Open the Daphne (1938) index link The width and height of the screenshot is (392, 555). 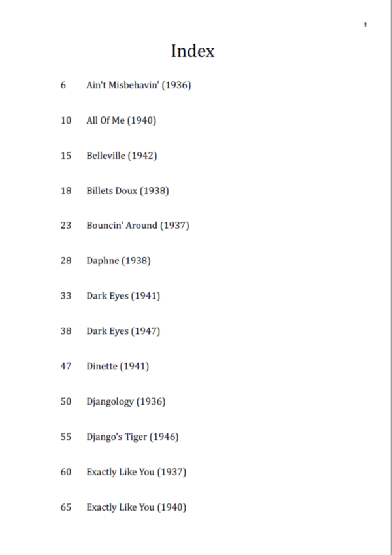[118, 261]
